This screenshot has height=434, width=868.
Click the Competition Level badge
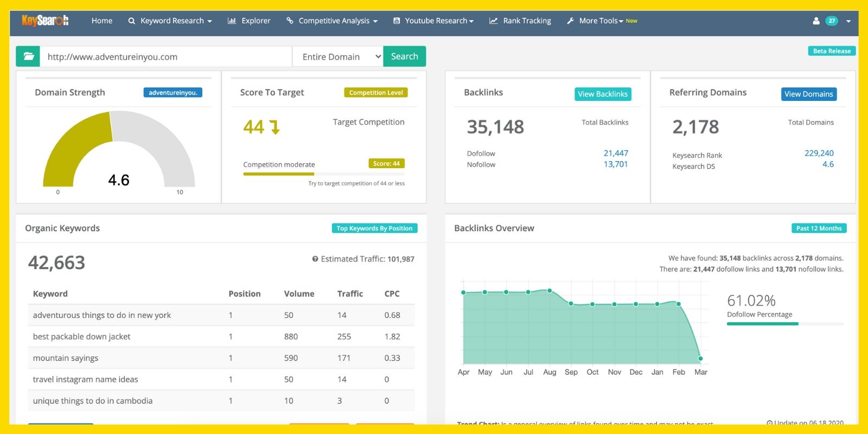(376, 93)
